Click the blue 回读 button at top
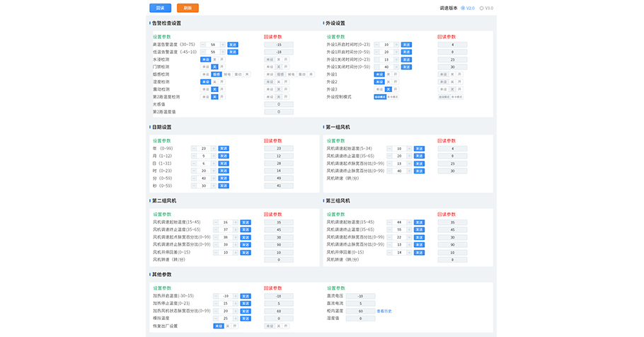Image resolution: width=644 pixels, height=337 pixels. pos(160,8)
